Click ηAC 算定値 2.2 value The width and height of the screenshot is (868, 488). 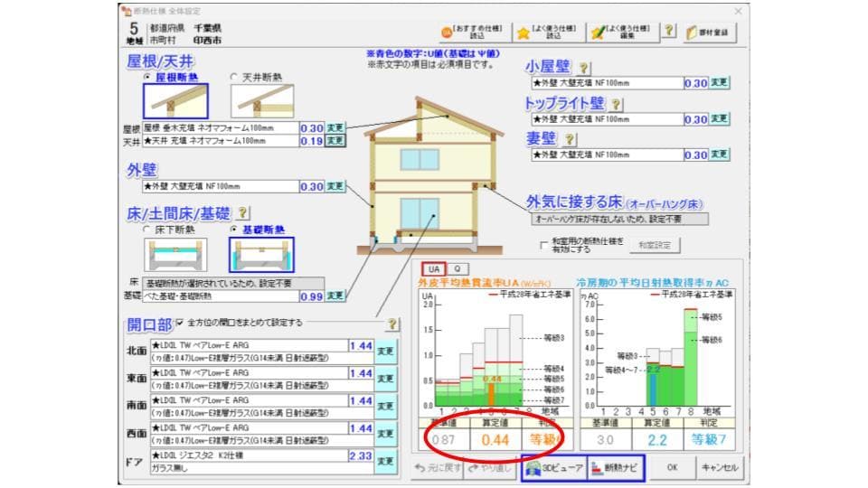point(657,440)
